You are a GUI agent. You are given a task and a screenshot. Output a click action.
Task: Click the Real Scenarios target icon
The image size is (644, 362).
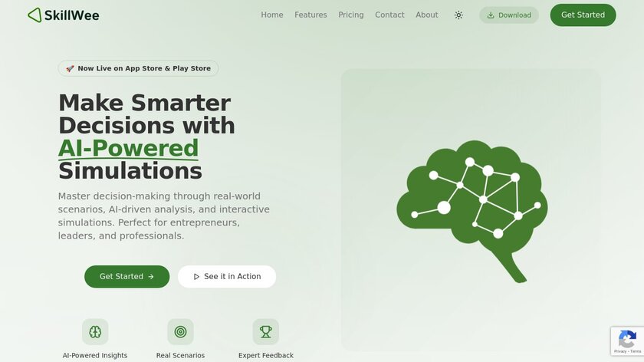tap(180, 331)
